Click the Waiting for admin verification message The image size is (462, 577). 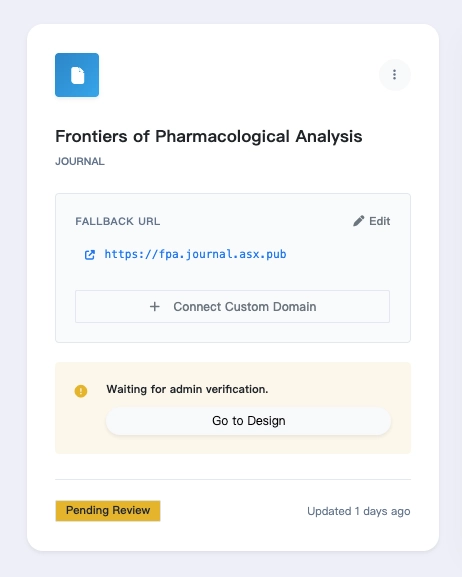pos(187,389)
